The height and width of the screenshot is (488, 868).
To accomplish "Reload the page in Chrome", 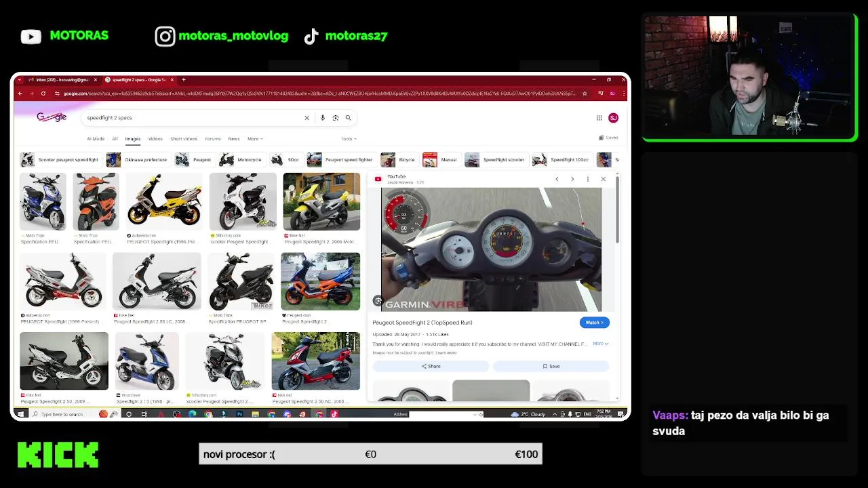I will click(x=43, y=94).
